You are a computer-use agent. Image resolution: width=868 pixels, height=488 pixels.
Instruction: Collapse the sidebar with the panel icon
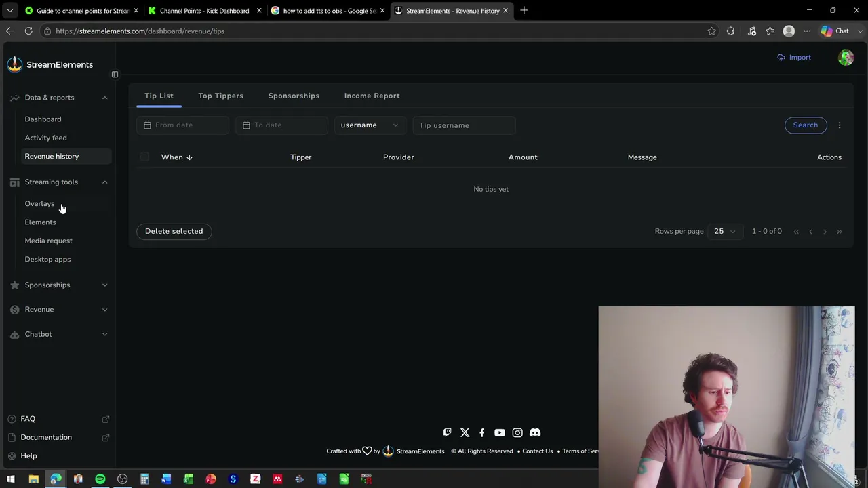pos(115,75)
